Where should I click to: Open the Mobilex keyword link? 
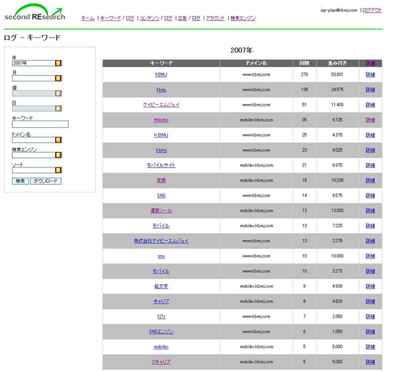tap(161, 120)
